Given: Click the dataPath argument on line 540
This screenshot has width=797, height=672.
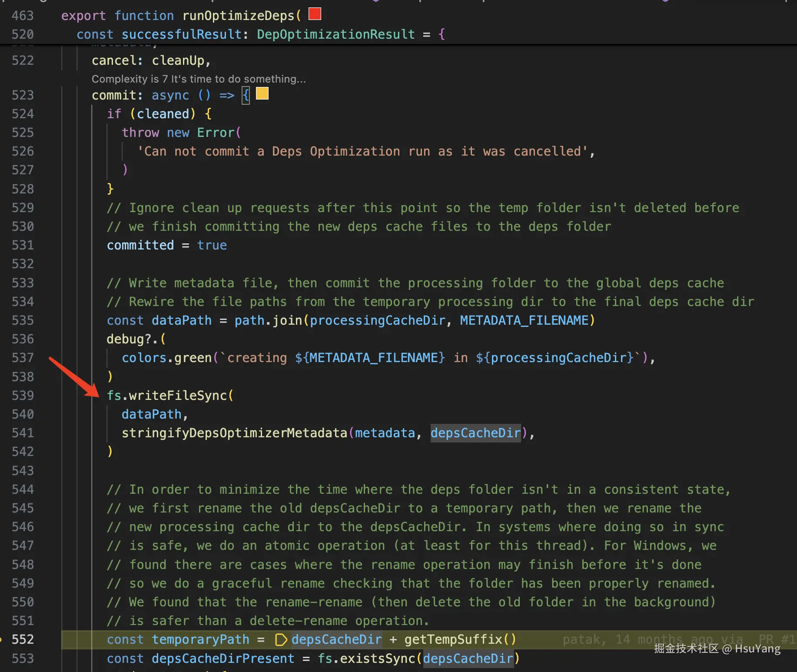Looking at the screenshot, I should click(x=152, y=414).
